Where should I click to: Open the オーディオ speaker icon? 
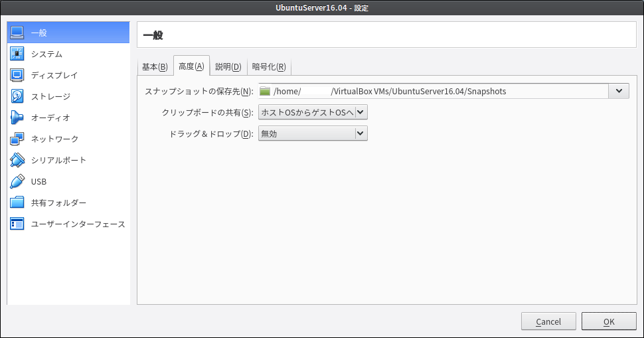tap(17, 118)
